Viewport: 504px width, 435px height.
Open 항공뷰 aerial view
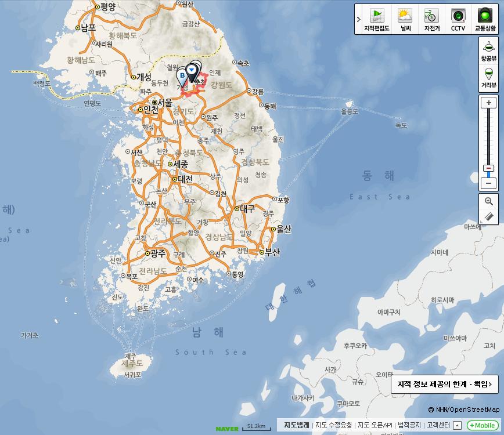(x=488, y=50)
